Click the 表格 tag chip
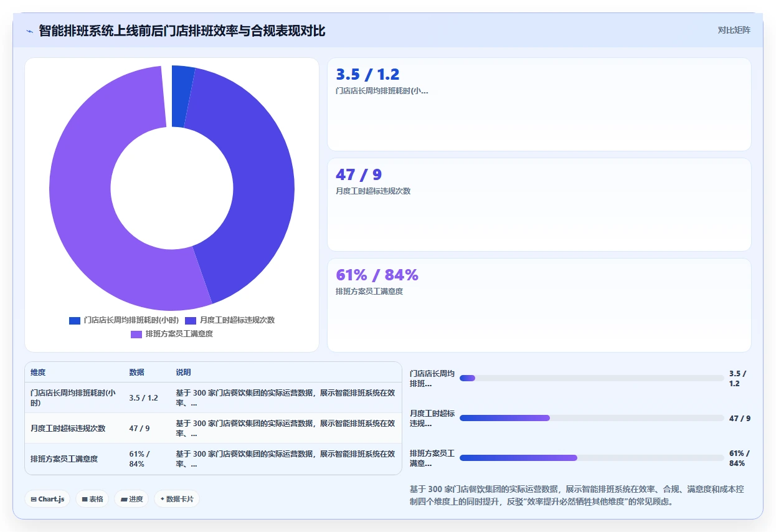 (x=93, y=499)
